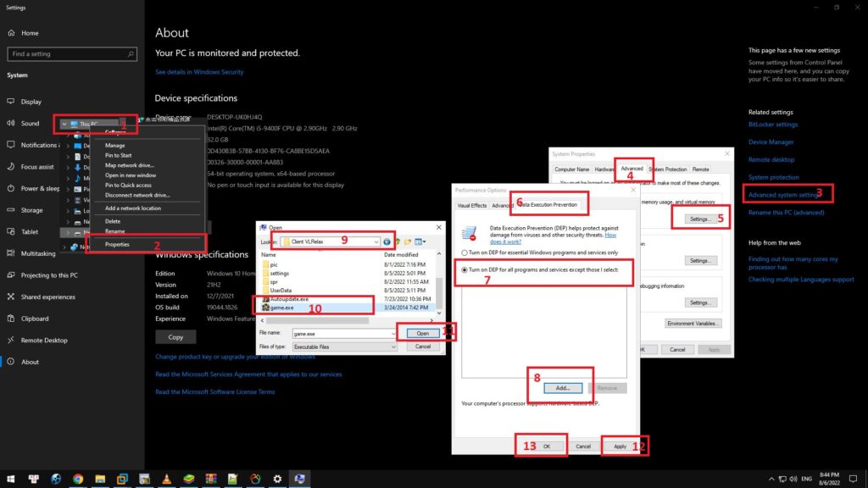The width and height of the screenshot is (868, 488).
Task: Open Sound settings in sidebar
Action: click(x=30, y=124)
